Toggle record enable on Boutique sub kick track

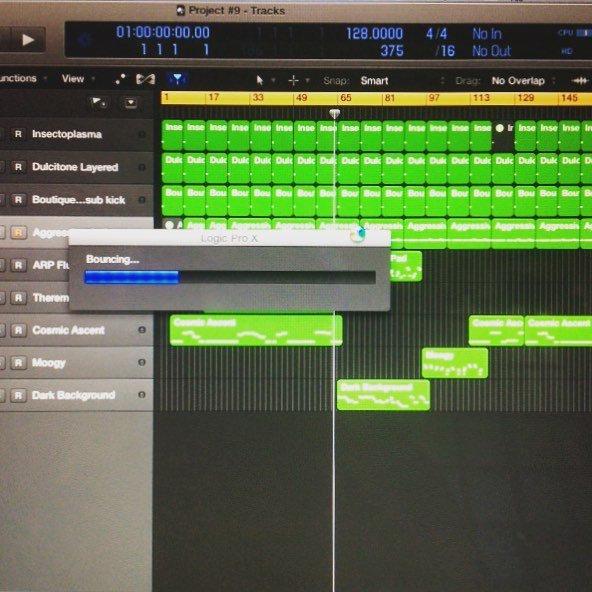tap(18, 199)
